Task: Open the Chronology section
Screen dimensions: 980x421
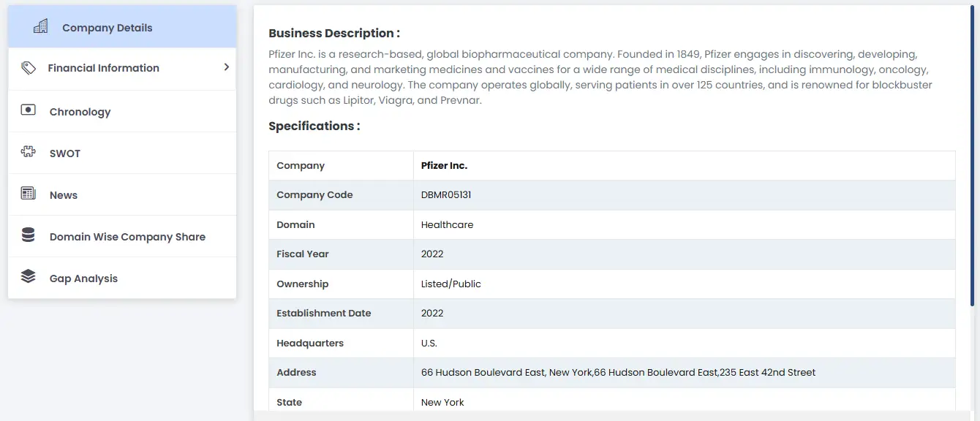Action: click(80, 112)
